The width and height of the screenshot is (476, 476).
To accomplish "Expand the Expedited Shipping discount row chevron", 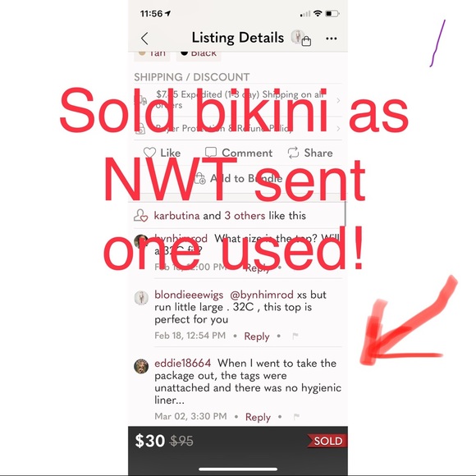I will [338, 100].
